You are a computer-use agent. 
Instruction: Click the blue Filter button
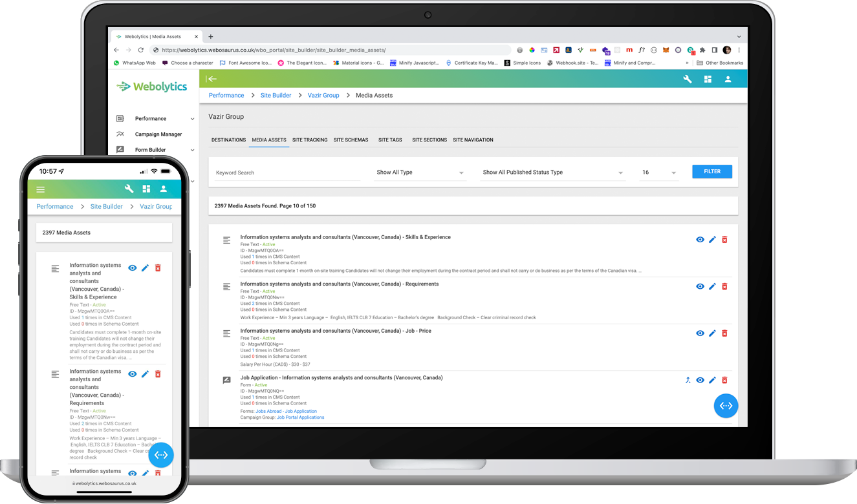pos(712,171)
